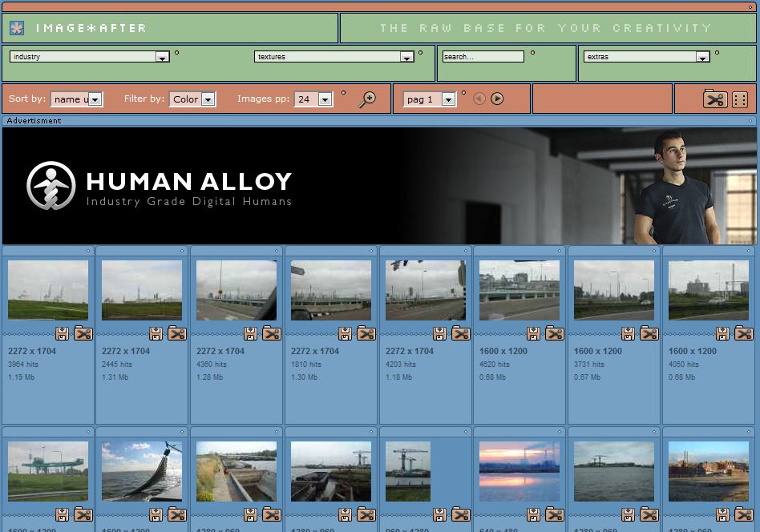Clip the 4360-hits image to lightbox

[272, 333]
